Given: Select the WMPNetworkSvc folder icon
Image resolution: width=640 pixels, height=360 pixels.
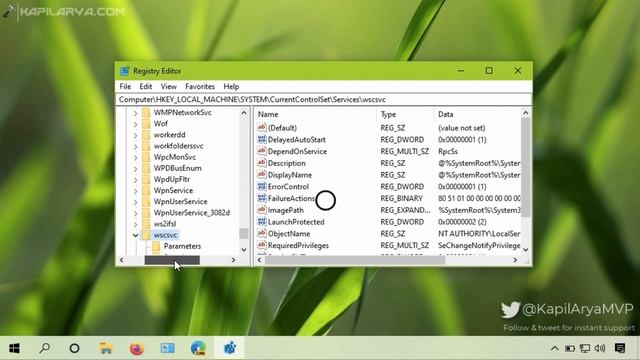Looking at the screenshot, I should coord(146,112).
